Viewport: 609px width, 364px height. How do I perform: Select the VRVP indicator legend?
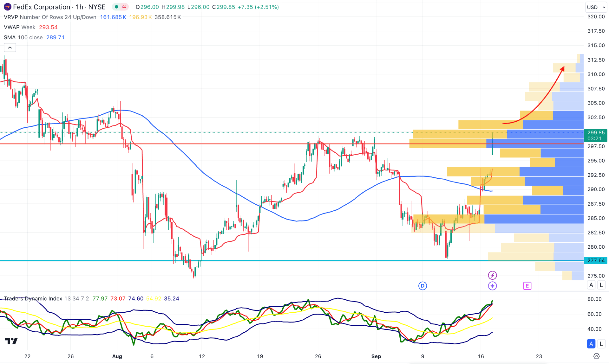click(x=50, y=17)
